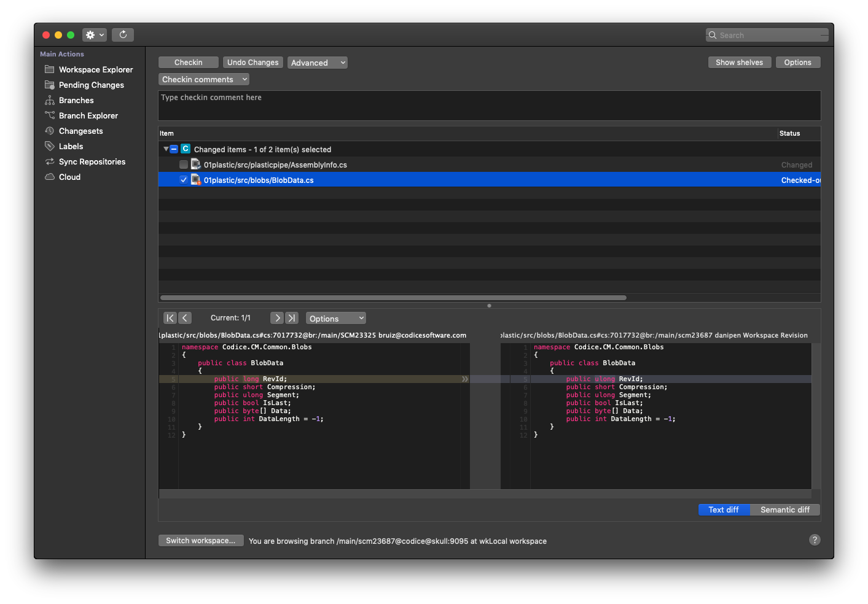Check the AssemblyInfo.cs checkbox
This screenshot has width=868, height=604.
pyautogui.click(x=184, y=165)
